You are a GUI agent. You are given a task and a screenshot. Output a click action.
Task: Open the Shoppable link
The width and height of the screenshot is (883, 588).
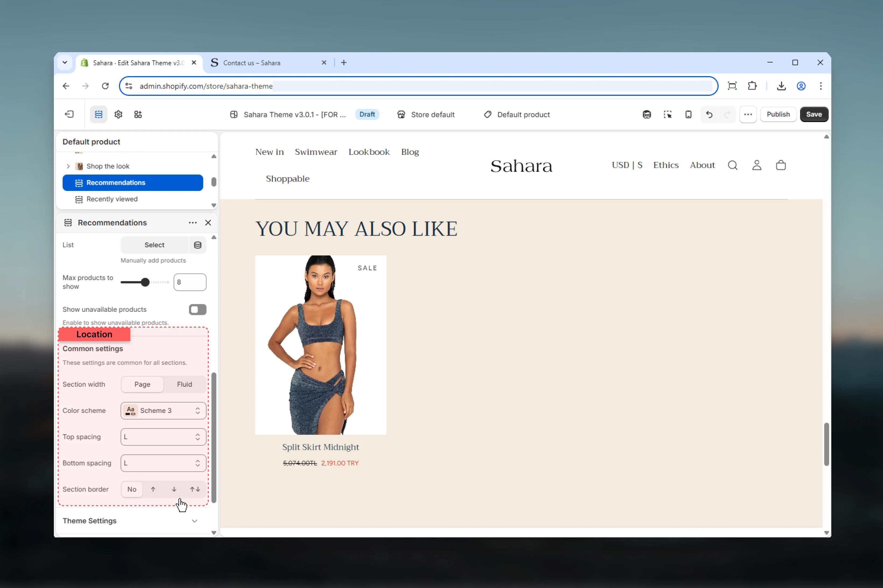tap(288, 179)
